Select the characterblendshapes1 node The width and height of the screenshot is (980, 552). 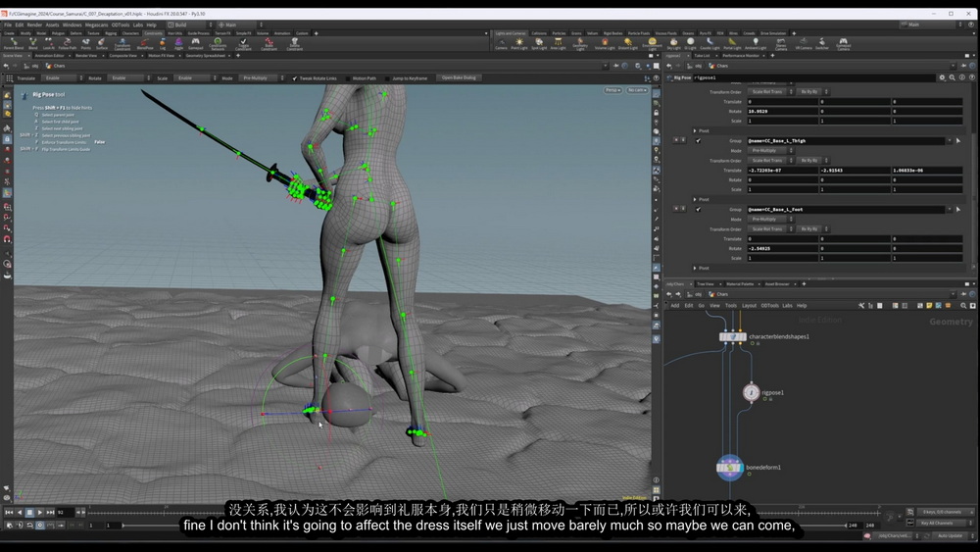coord(732,337)
